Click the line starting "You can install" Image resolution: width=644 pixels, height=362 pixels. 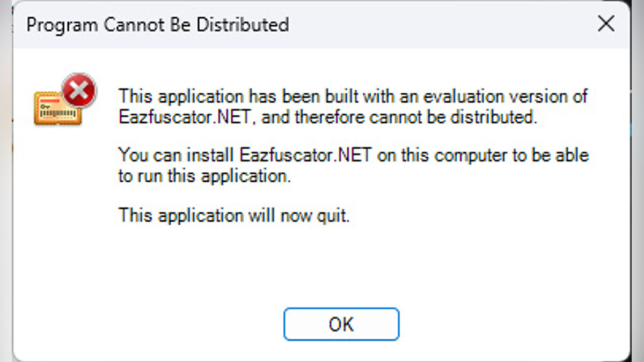click(x=353, y=156)
